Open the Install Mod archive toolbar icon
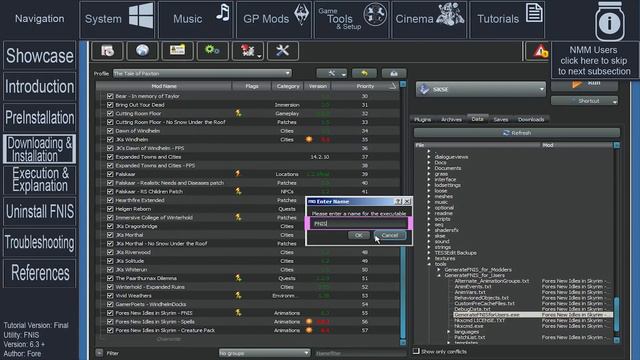 107,51
